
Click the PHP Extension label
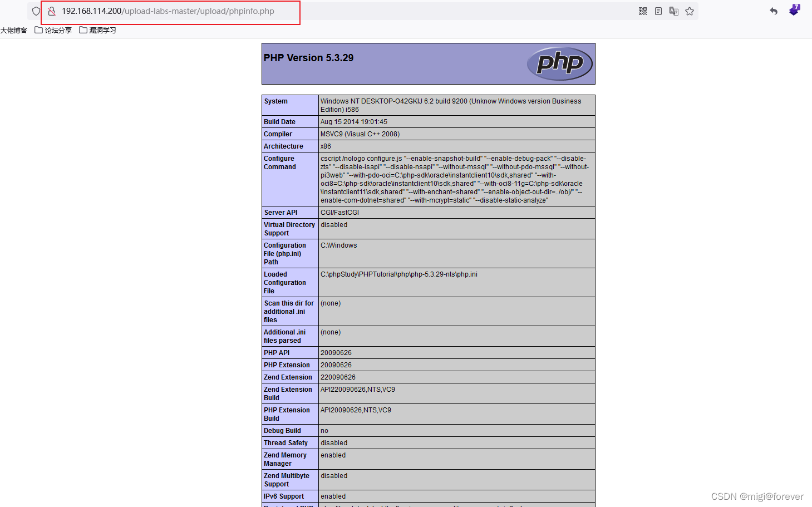287,365
